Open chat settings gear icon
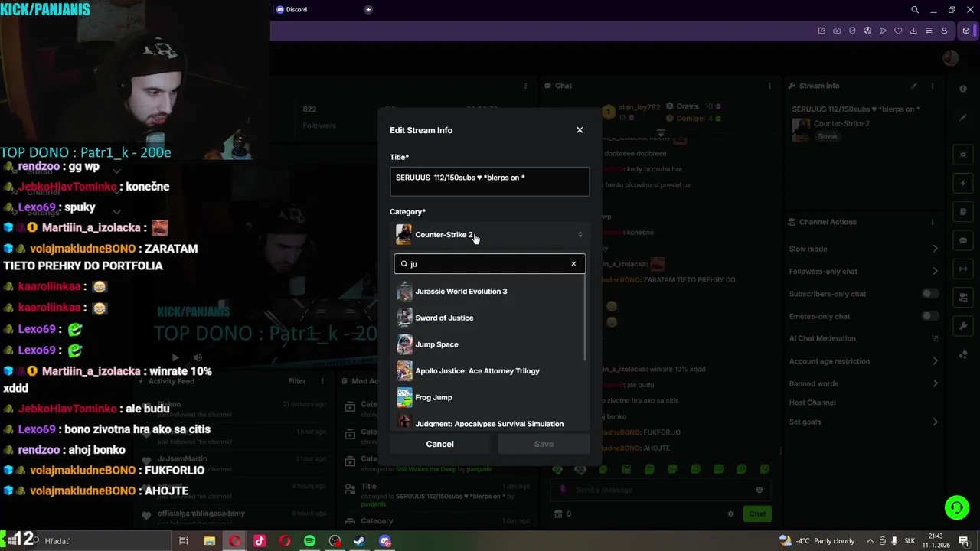 [730, 514]
